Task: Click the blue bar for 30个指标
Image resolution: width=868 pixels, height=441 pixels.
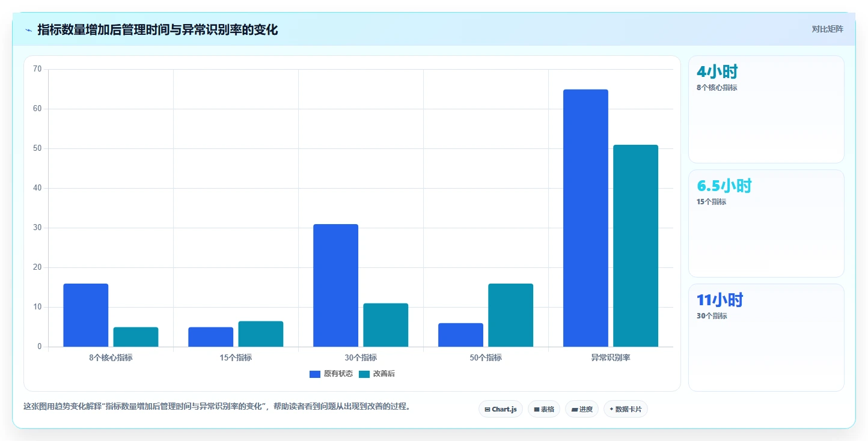Action: (336, 285)
